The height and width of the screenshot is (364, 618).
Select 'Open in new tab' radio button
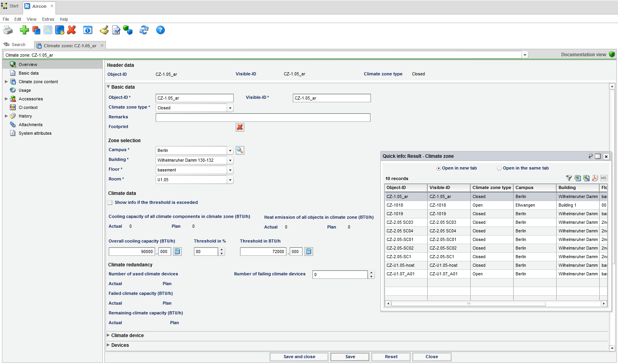click(x=439, y=168)
